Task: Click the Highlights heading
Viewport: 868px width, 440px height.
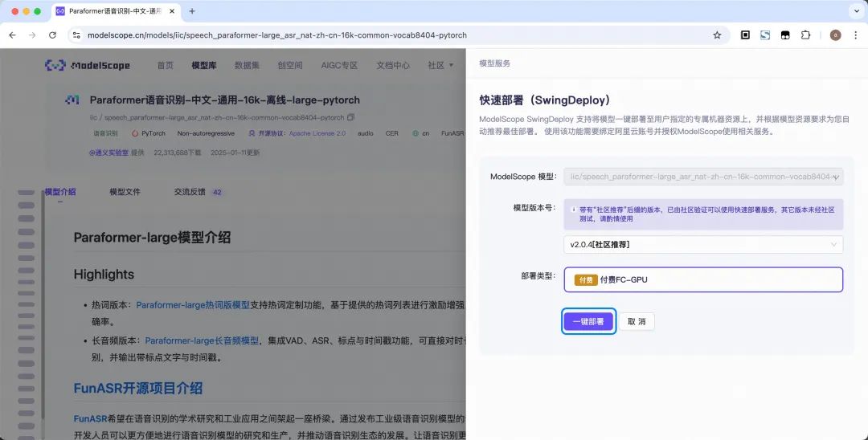Action: (104, 274)
